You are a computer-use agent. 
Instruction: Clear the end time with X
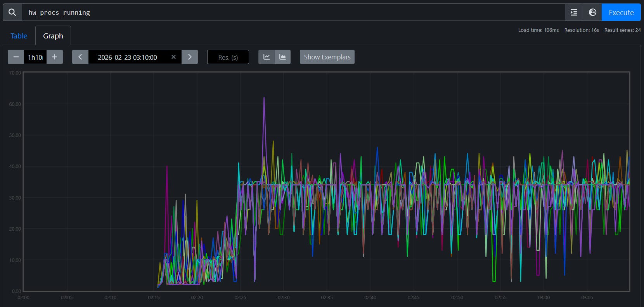coord(173,57)
